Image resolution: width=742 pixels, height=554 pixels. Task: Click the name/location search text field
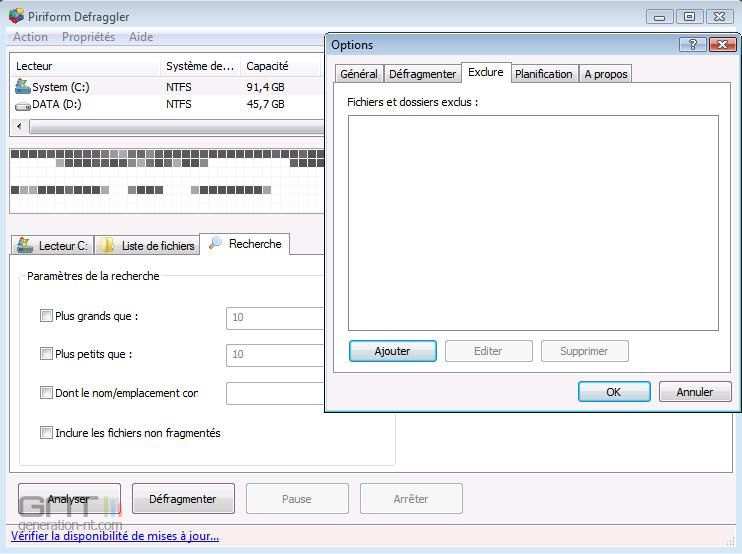(275, 393)
